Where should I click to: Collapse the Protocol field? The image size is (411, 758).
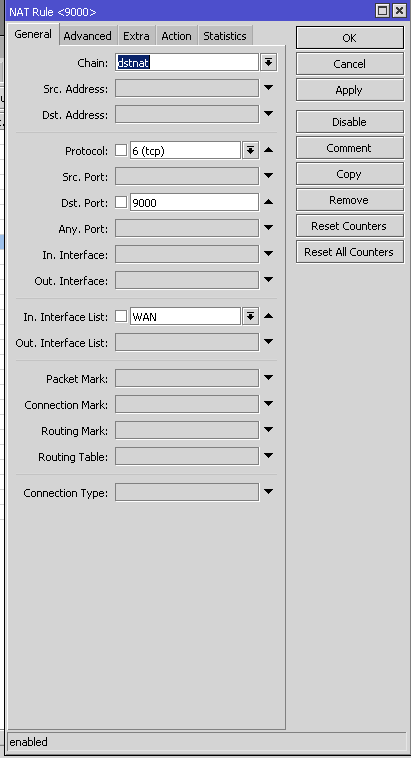269,150
